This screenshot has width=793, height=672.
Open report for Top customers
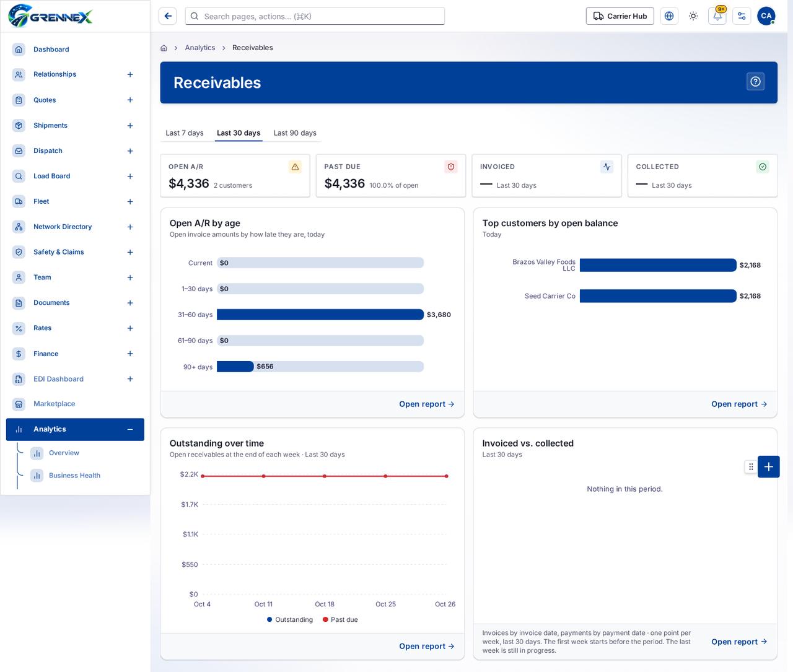739,404
